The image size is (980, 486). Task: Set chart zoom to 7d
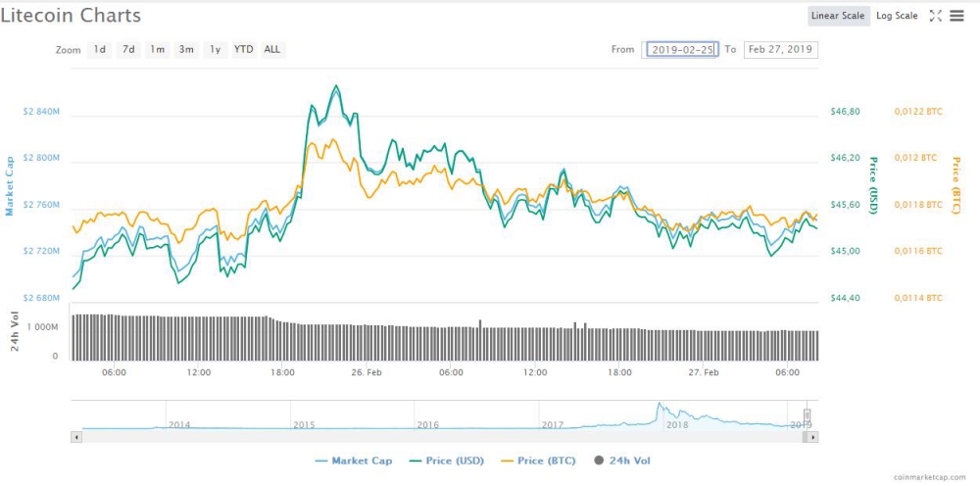127,49
